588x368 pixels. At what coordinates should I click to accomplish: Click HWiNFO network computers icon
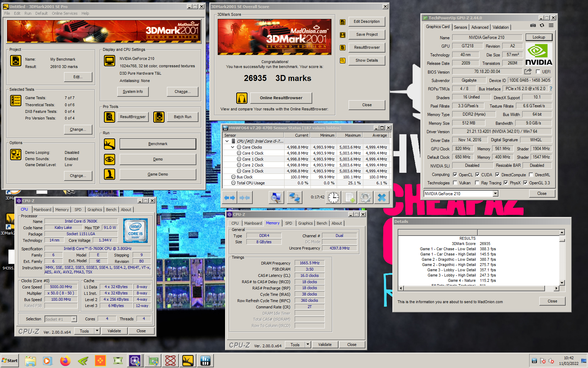294,198
